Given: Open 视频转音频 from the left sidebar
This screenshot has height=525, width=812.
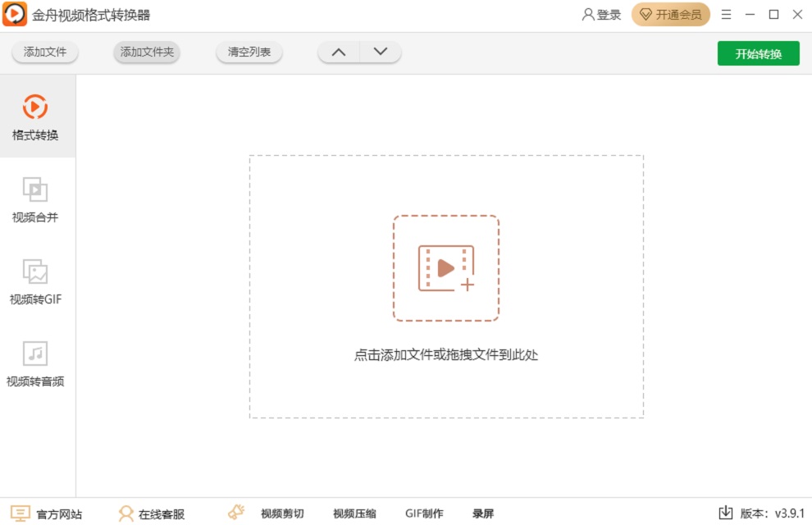Looking at the screenshot, I should tap(34, 362).
